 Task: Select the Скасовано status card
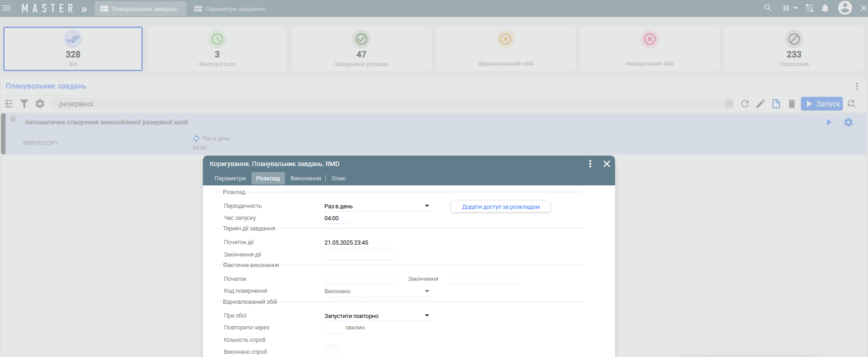click(794, 49)
